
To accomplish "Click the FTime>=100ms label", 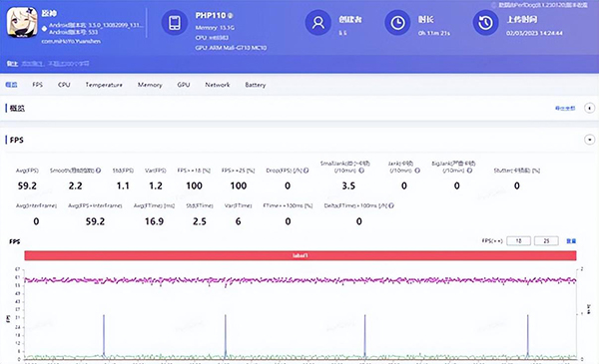I will 288,205.
